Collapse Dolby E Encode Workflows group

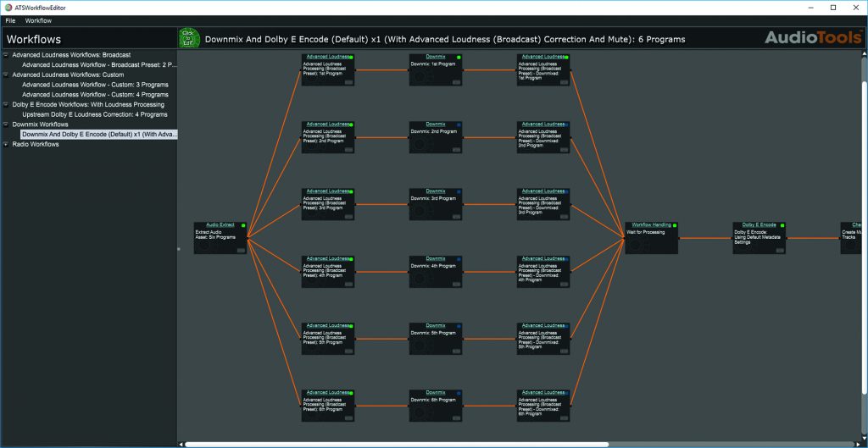6,105
